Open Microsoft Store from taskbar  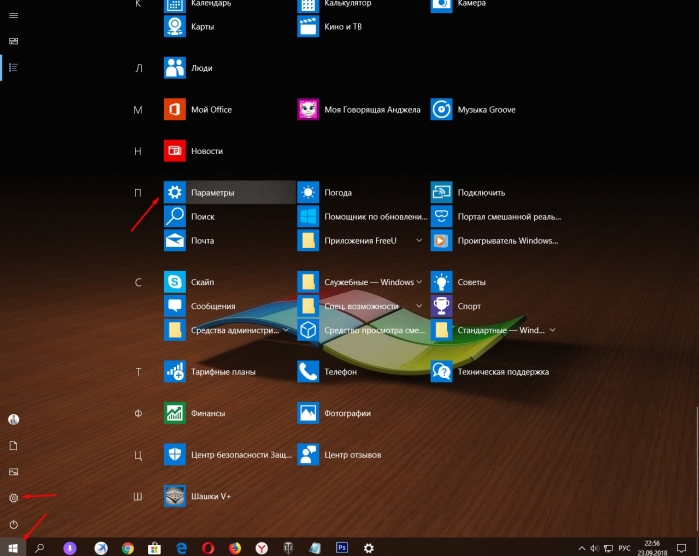click(155, 548)
